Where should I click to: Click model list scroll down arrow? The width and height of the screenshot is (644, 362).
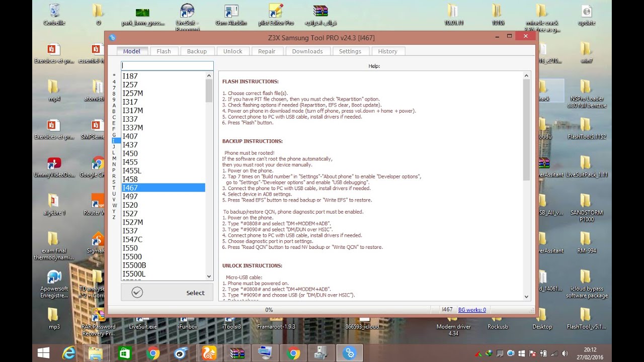[x=209, y=276]
